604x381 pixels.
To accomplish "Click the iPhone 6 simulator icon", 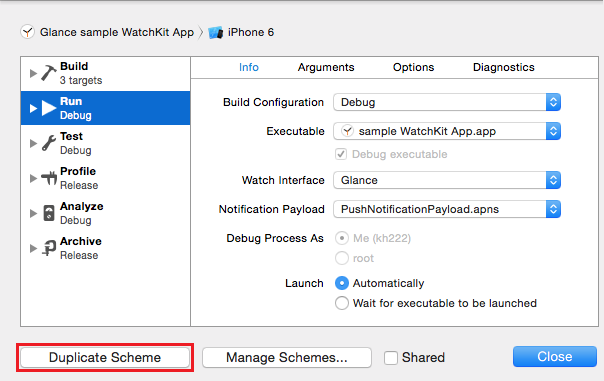I will pos(216,32).
